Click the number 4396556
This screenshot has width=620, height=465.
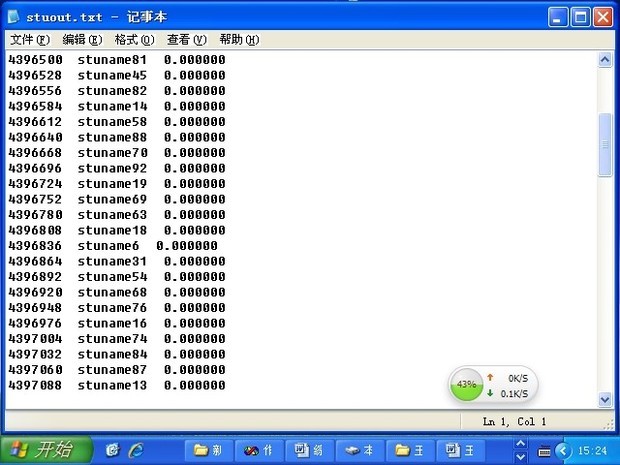(35, 91)
